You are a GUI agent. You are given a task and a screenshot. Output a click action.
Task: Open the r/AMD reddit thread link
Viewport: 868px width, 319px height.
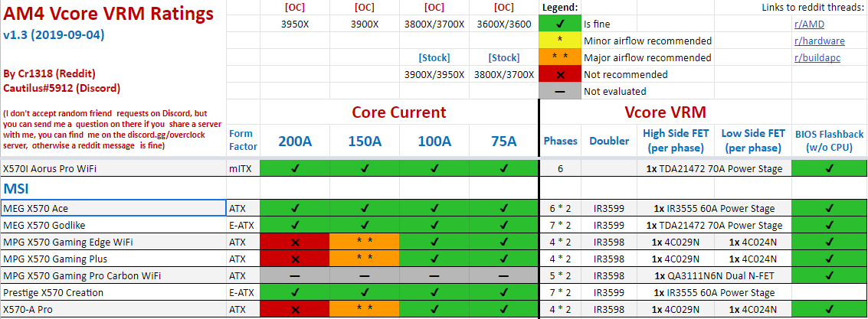[x=809, y=24]
